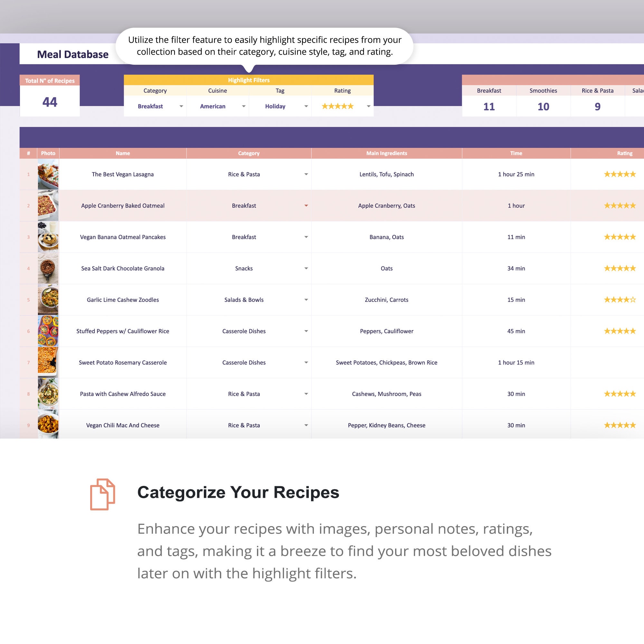Viewport: 644px width, 644px height.
Task: Expand the category selector for Vegan Banana Oatmeal Pancakes
Action: 306,237
